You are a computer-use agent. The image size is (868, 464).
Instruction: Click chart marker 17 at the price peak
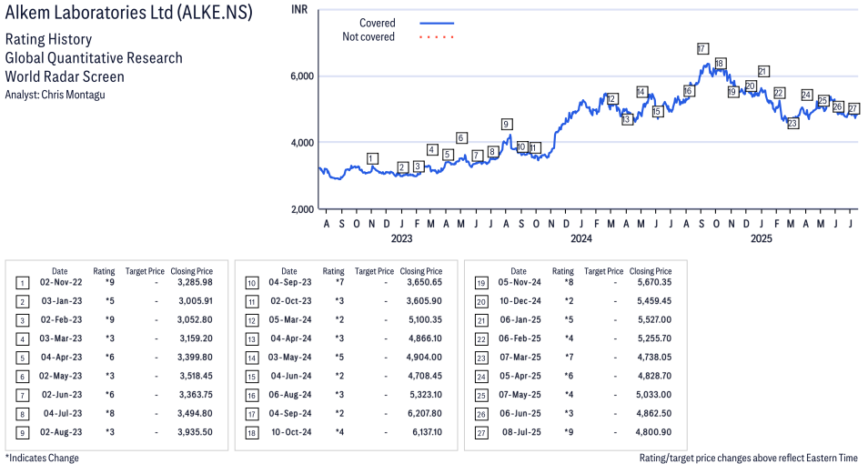(701, 49)
